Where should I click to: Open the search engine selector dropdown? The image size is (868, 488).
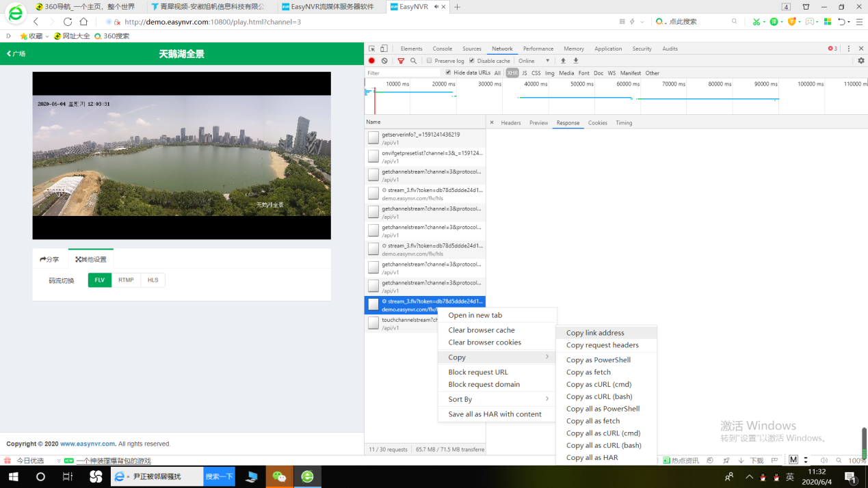[661, 22]
